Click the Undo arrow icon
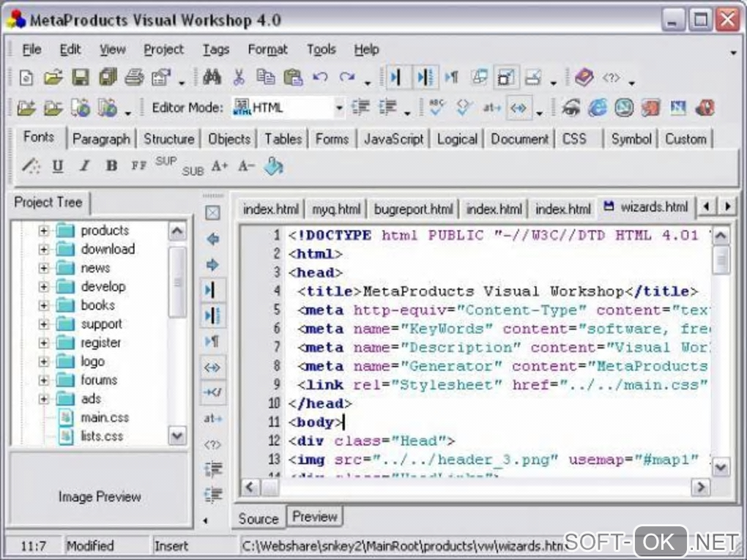Screen dimensions: 747x560 320,77
